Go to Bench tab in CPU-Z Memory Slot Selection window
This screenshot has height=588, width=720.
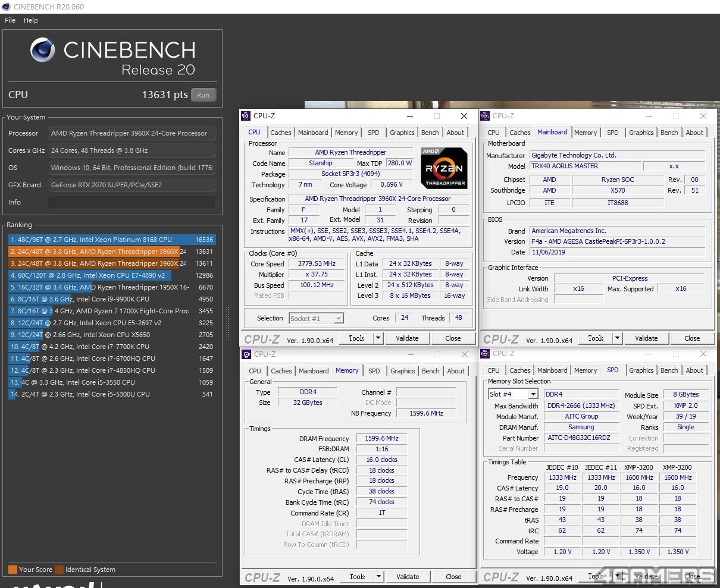tap(669, 370)
